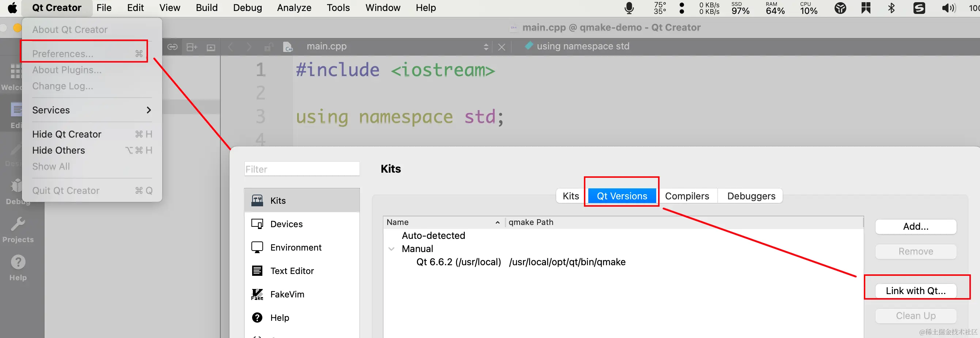
Task: Expand the Services submenu arrow
Action: (x=149, y=110)
